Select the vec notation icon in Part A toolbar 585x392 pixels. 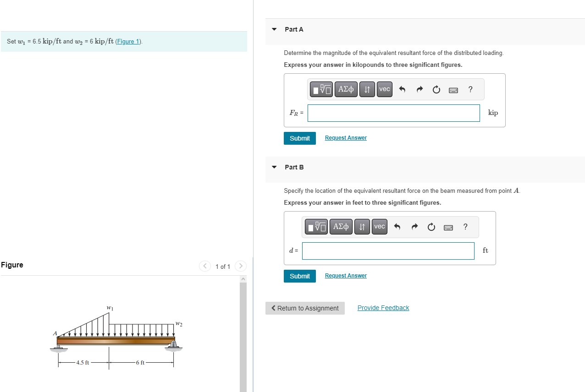(384, 89)
